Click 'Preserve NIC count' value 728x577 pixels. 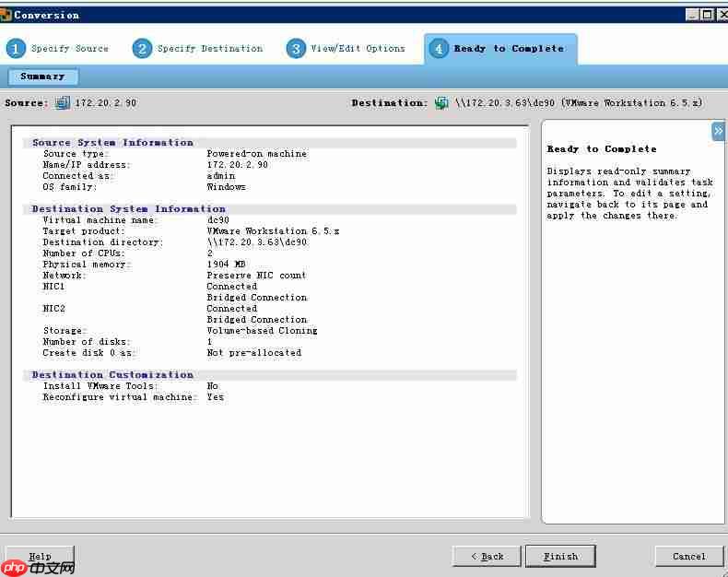[x=256, y=275]
